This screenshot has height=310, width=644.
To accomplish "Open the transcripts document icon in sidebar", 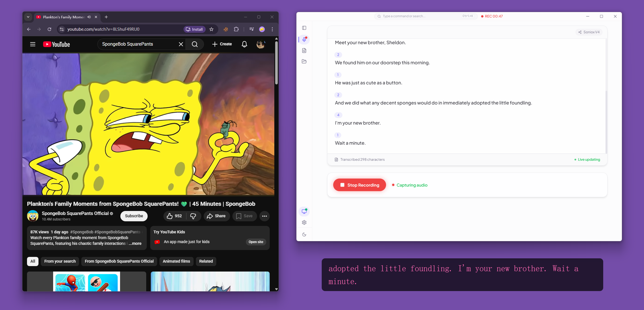I will coord(304,51).
